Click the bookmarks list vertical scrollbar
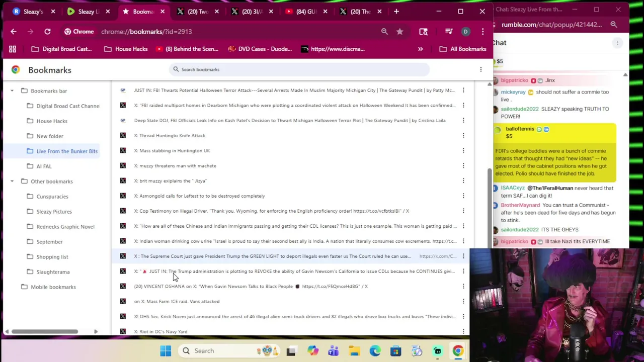 (490, 209)
